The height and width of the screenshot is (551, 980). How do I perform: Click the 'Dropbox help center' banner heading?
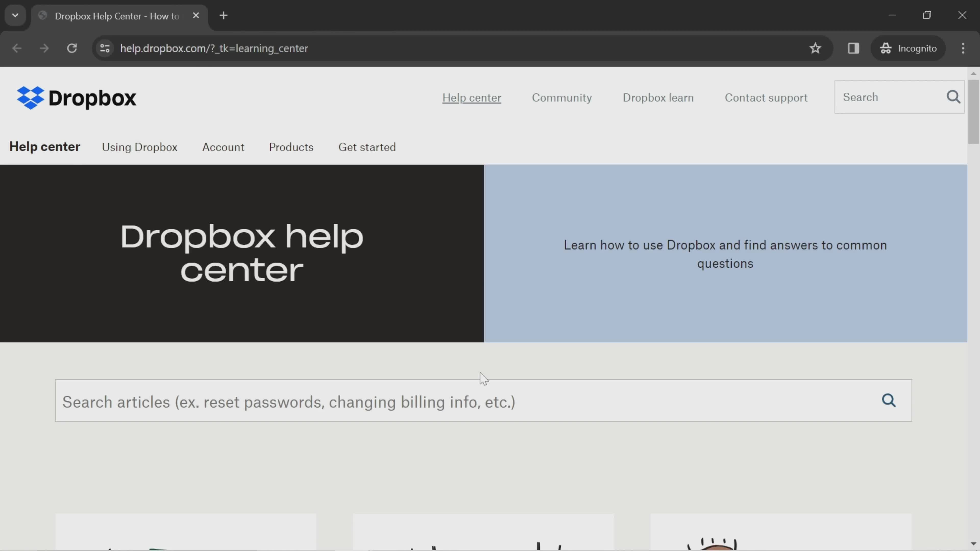(242, 253)
